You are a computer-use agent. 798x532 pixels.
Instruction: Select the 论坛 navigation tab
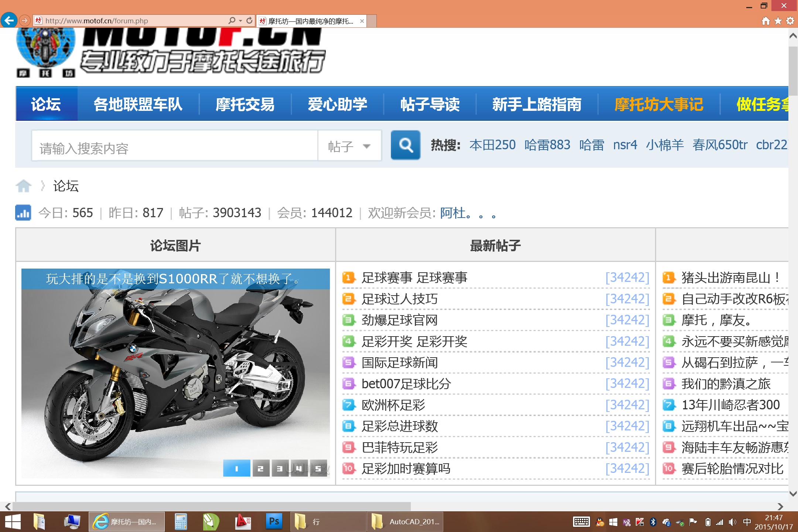coord(46,104)
